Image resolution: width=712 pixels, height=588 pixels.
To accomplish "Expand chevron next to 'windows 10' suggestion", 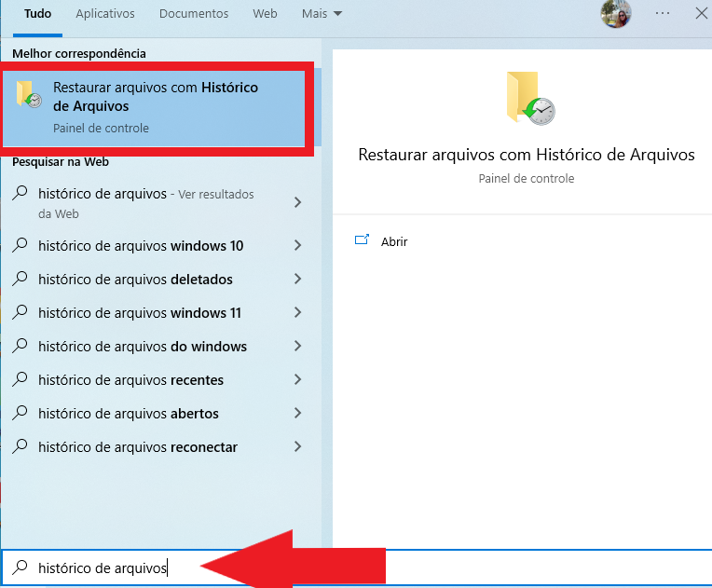I will click(298, 246).
